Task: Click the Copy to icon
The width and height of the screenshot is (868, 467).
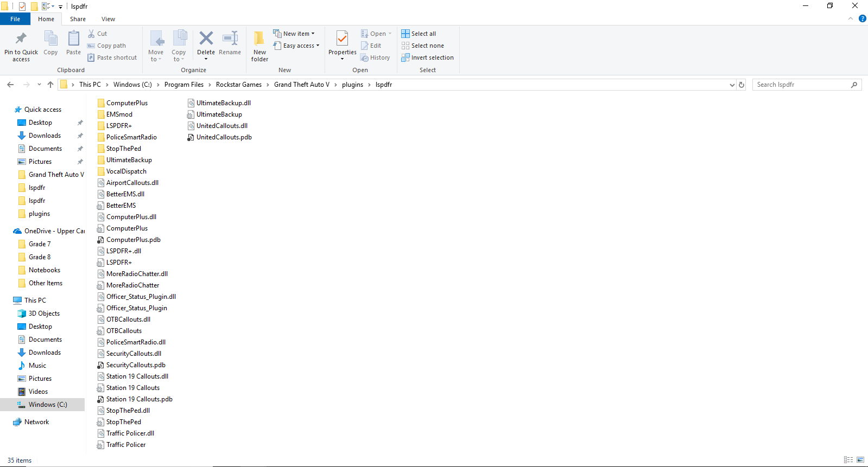Action: 179,39
